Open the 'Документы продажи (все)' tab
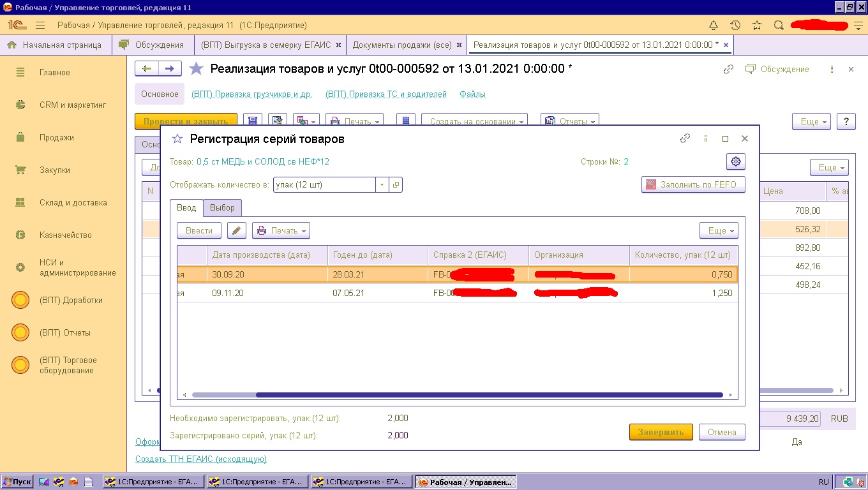868x490 pixels. point(402,45)
